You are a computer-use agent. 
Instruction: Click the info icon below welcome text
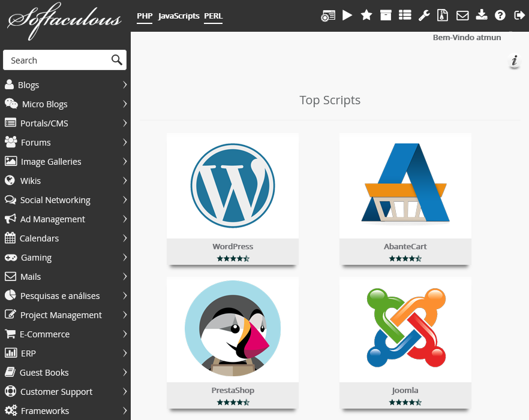point(515,61)
